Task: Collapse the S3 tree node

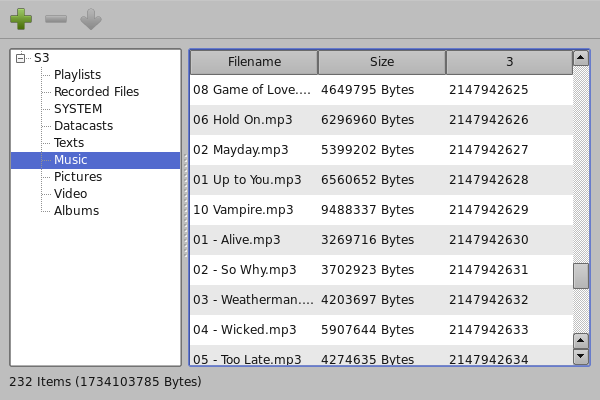Action: (x=20, y=58)
